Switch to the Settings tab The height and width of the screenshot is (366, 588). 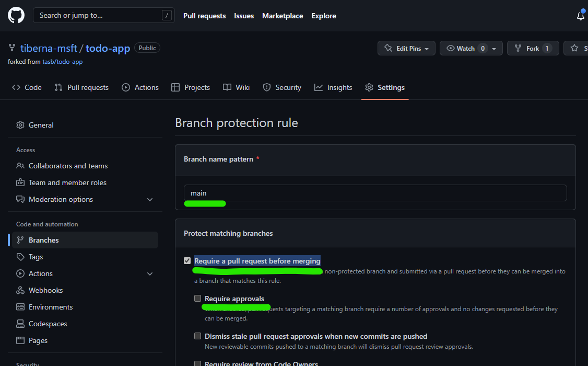point(391,87)
